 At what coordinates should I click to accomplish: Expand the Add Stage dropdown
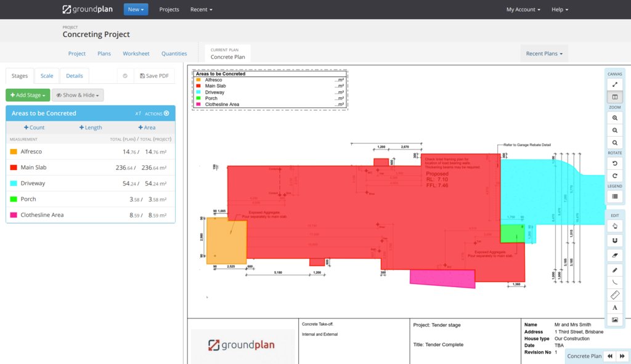27,95
